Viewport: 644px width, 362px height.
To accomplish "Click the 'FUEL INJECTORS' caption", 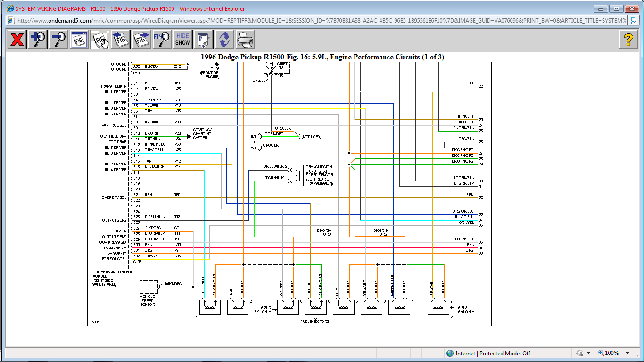I will (315, 321).
